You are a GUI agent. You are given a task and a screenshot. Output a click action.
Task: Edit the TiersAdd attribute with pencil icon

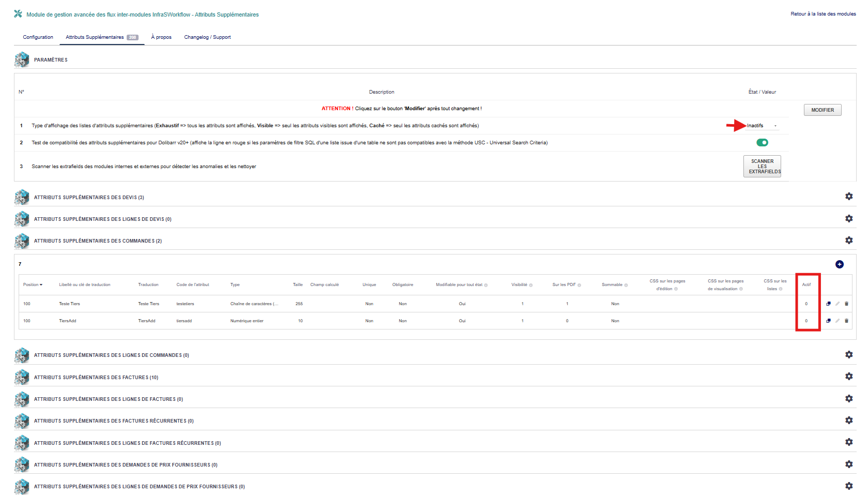coord(837,321)
